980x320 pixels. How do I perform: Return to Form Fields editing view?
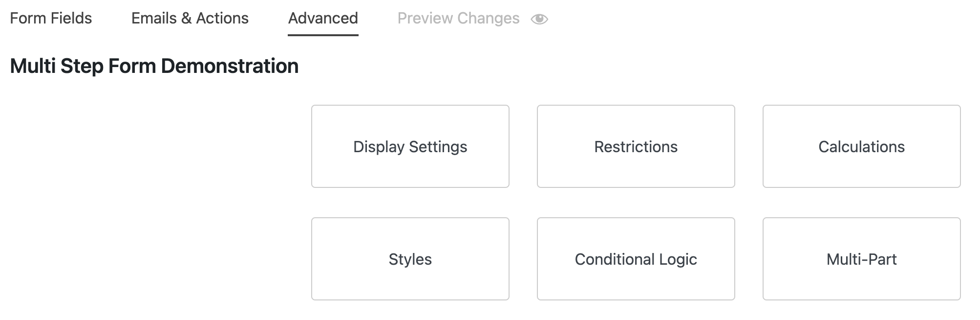tap(51, 19)
